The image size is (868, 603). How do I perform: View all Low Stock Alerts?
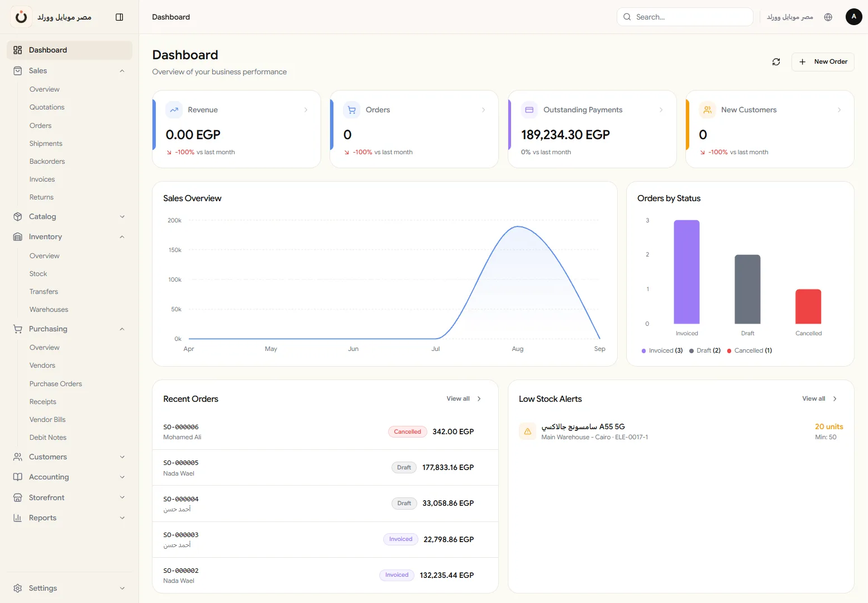pyautogui.click(x=819, y=399)
